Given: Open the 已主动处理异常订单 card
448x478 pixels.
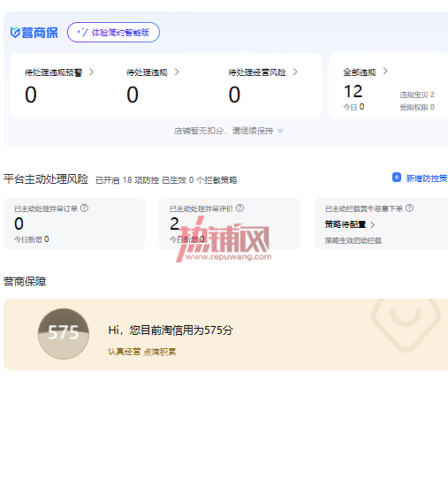Looking at the screenshot, I should coord(74,224).
